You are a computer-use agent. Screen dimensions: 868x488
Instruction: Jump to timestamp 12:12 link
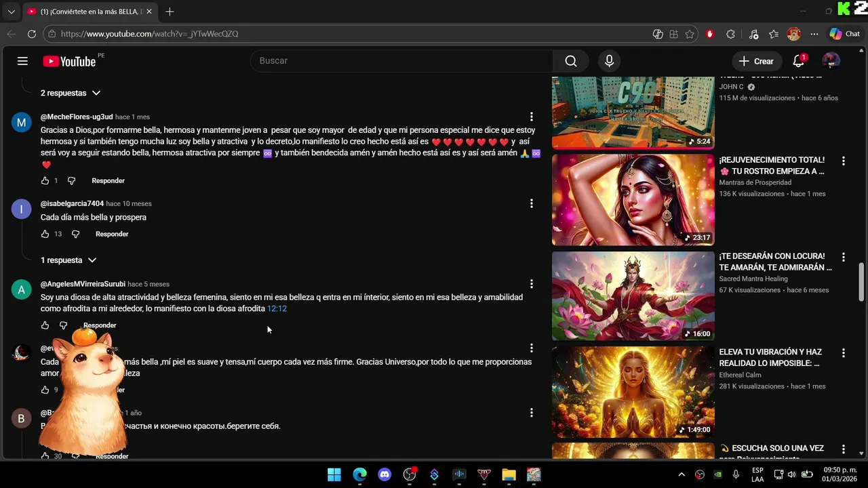(x=277, y=308)
